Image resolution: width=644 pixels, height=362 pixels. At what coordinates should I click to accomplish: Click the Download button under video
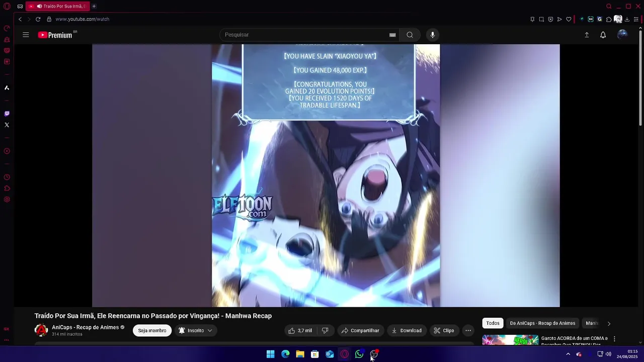coord(407,330)
